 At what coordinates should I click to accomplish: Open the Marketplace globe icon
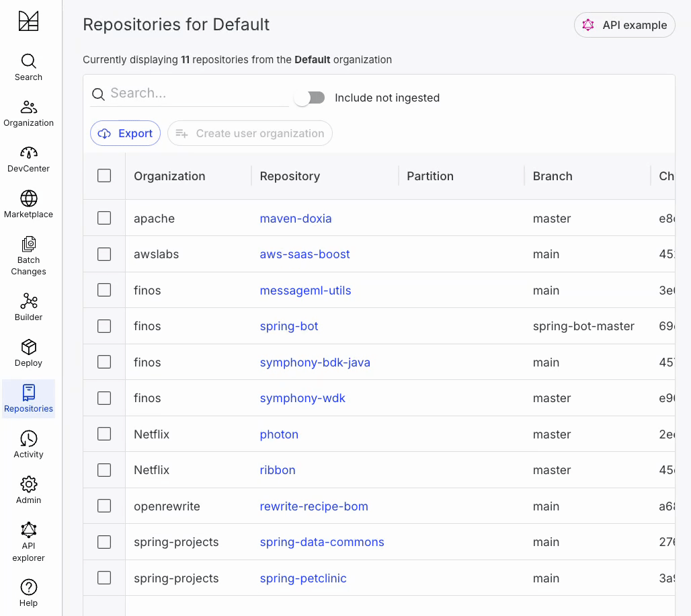pos(29,198)
